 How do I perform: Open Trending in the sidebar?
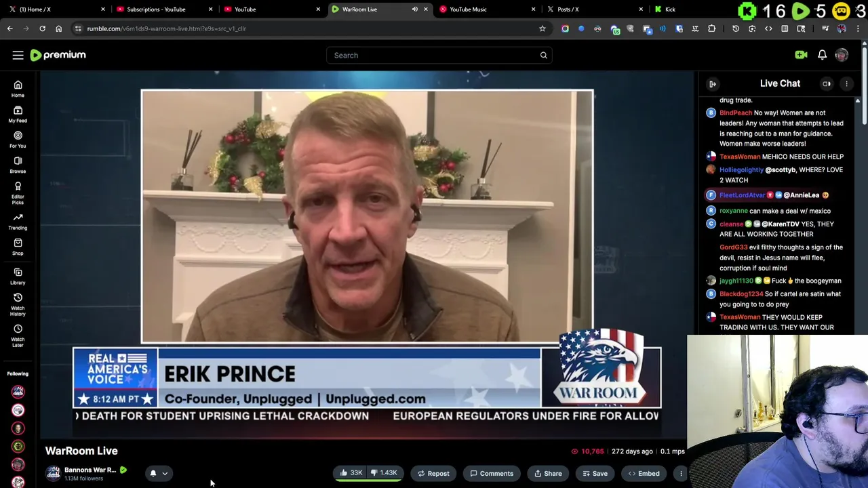18,222
